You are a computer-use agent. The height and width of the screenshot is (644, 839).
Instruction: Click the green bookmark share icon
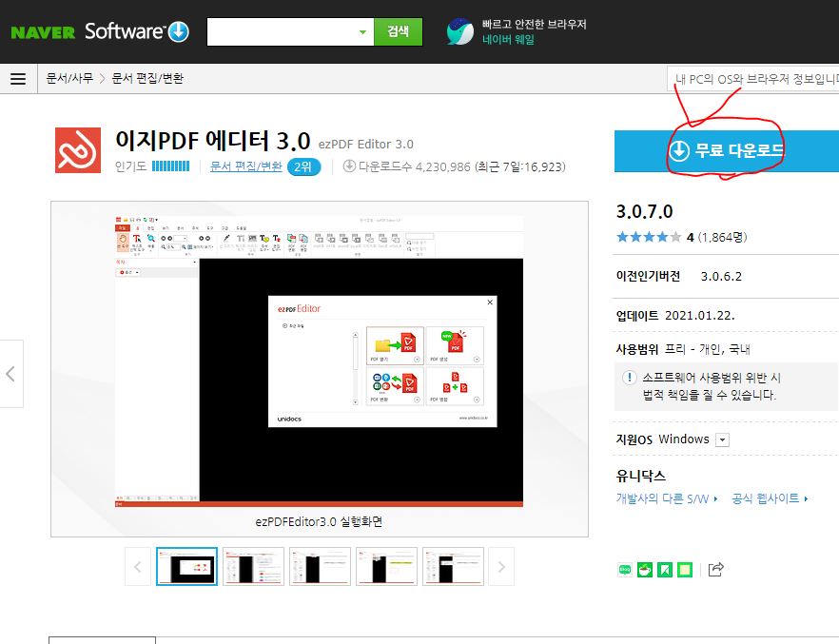pyautogui.click(x=665, y=570)
